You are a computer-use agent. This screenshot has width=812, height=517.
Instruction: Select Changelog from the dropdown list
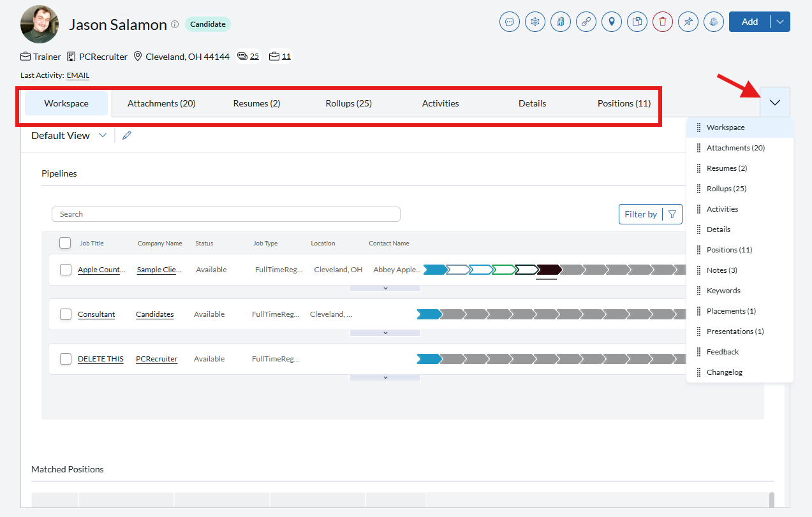(724, 372)
